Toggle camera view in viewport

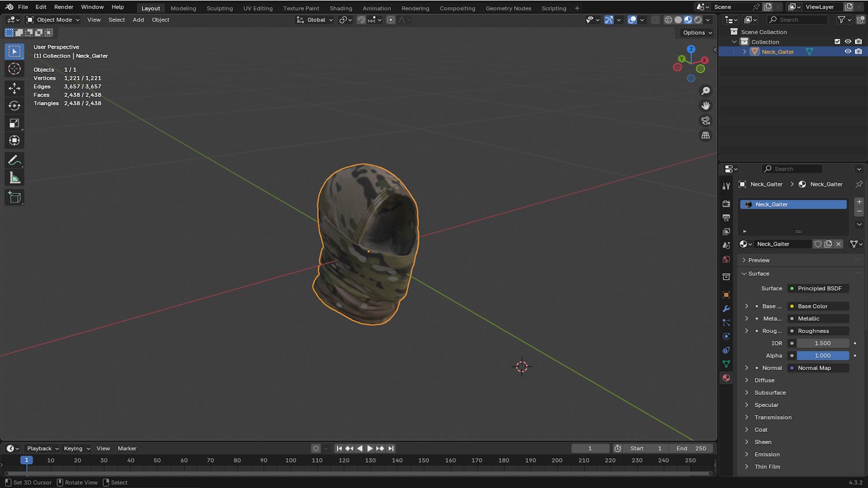tap(705, 120)
